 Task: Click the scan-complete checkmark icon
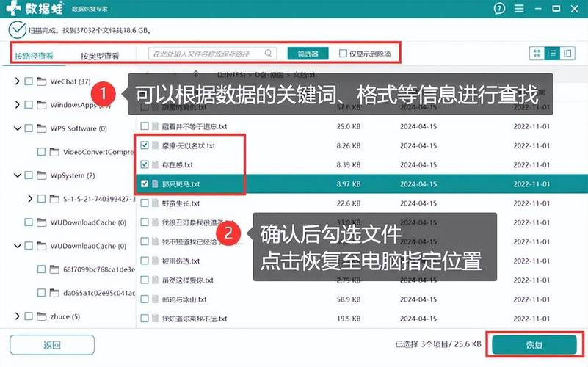coord(17,30)
